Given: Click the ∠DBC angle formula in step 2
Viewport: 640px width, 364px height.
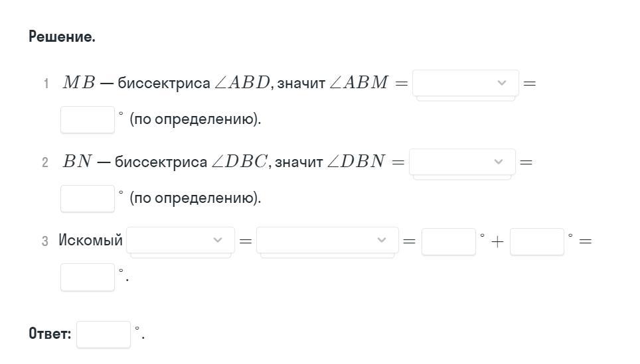Looking at the screenshot, I should tap(239, 162).
